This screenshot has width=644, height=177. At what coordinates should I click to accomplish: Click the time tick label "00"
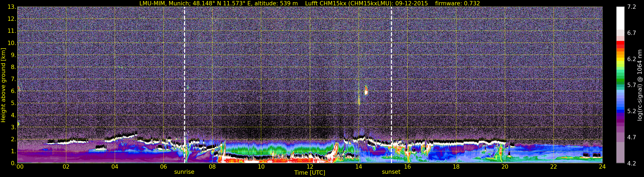point(20,167)
